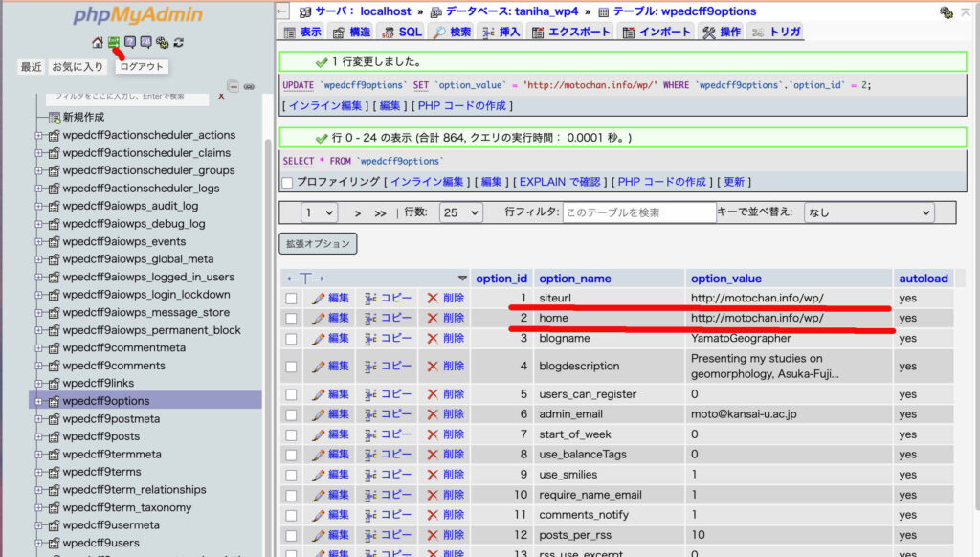The width and height of the screenshot is (980, 557).
Task: Open the phpMyAdmin documentation question-mark icon
Action: (129, 42)
